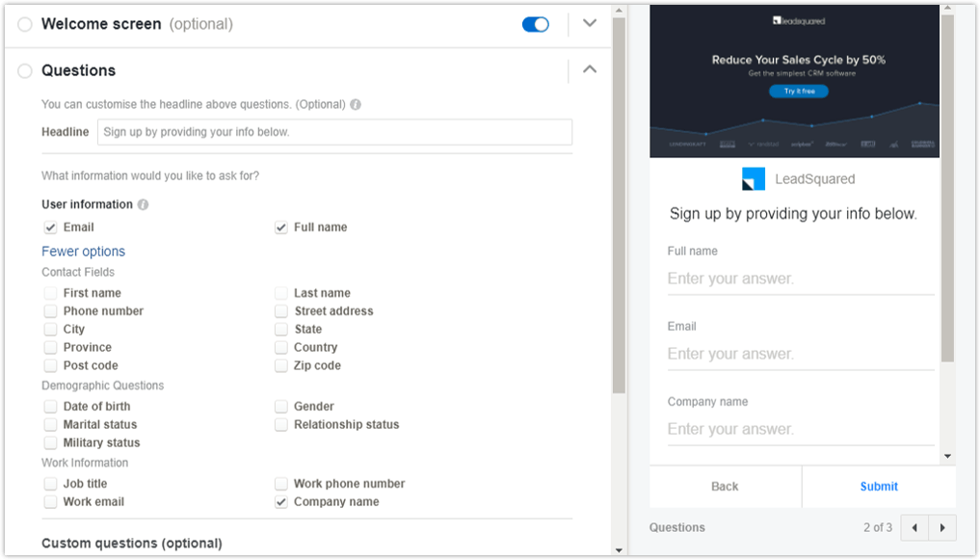Image resolution: width=980 pixels, height=560 pixels.
Task: Click the LeadSquared logo in preview
Action: (x=753, y=179)
